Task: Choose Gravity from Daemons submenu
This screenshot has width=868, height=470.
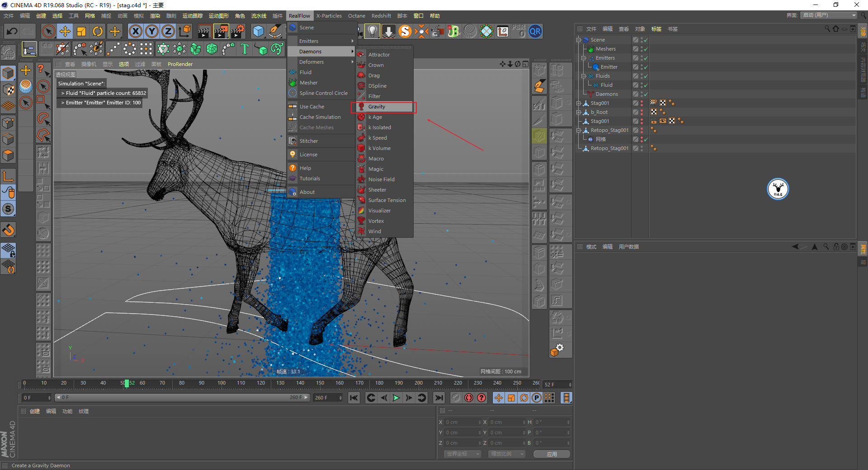Action: [384, 107]
